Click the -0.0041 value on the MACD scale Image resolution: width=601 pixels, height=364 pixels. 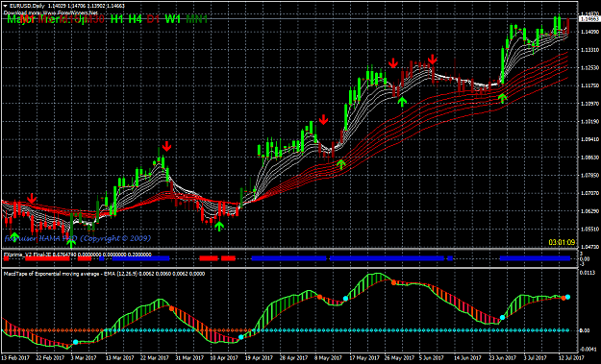[588, 349]
